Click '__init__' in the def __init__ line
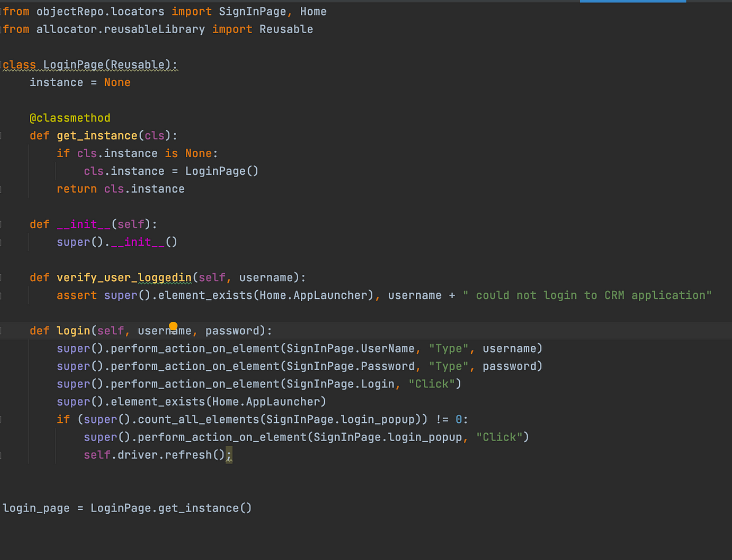The width and height of the screenshot is (732, 560). [83, 224]
